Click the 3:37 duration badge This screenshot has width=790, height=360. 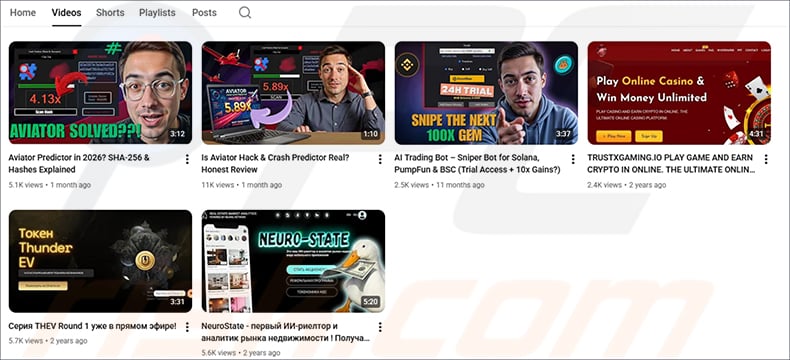coord(563,134)
